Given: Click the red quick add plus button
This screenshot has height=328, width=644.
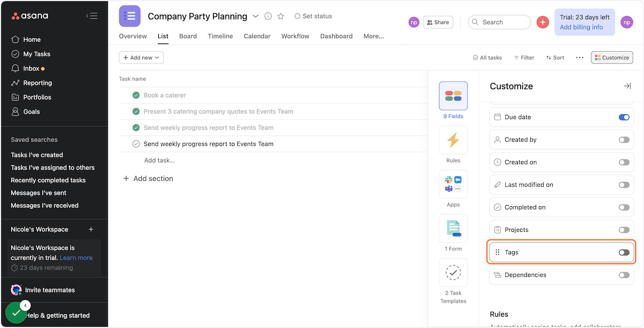Looking at the screenshot, I should point(543,22).
